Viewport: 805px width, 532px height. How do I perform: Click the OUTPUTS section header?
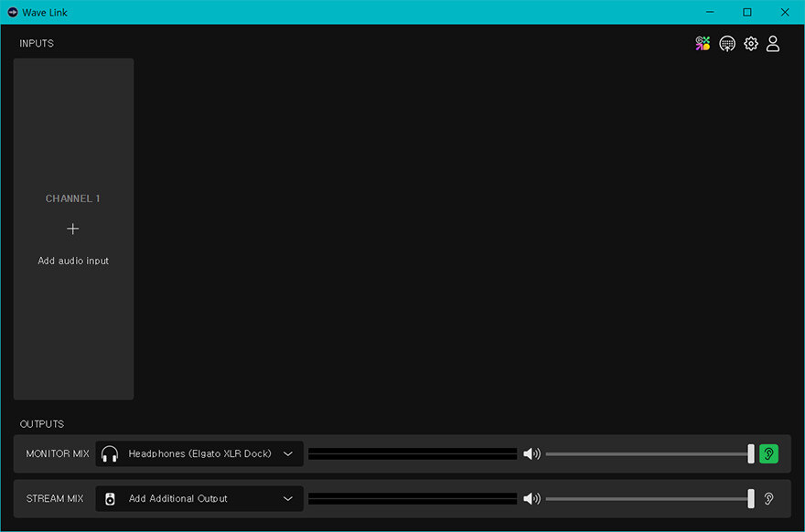(43, 424)
